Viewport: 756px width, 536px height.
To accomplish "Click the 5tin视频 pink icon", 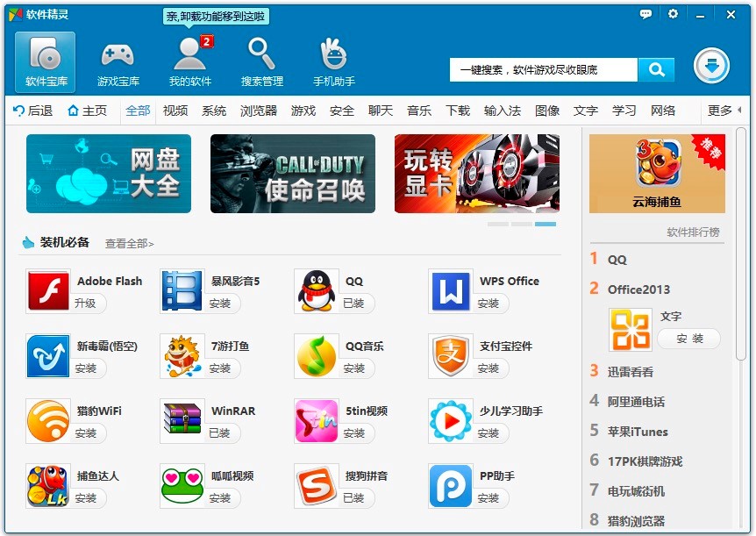I will pos(317,421).
